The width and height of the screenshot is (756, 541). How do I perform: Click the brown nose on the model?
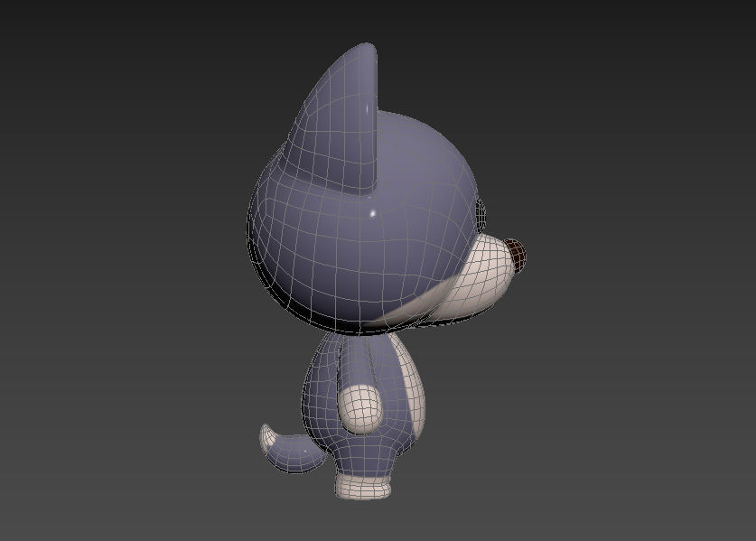point(516,255)
